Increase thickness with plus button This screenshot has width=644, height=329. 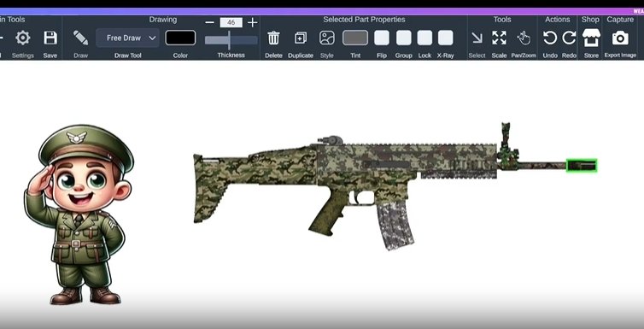253,22
